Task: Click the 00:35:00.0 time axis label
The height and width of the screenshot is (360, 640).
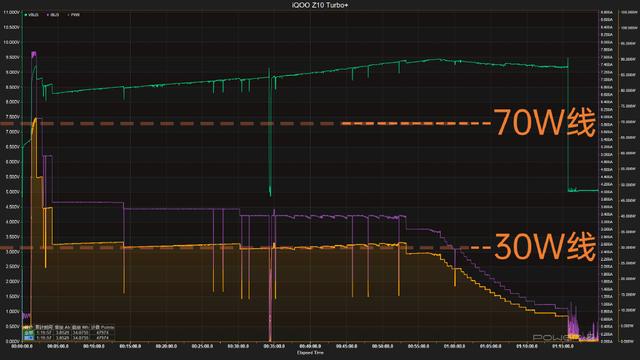Action: click(x=274, y=346)
